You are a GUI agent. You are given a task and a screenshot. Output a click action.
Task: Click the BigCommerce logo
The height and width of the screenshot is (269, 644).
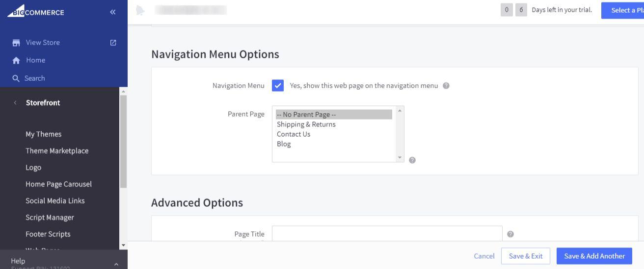pyautogui.click(x=36, y=12)
